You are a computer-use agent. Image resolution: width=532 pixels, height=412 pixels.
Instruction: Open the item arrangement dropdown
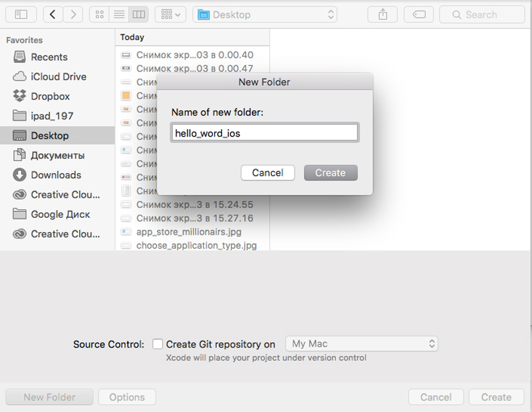pos(170,15)
